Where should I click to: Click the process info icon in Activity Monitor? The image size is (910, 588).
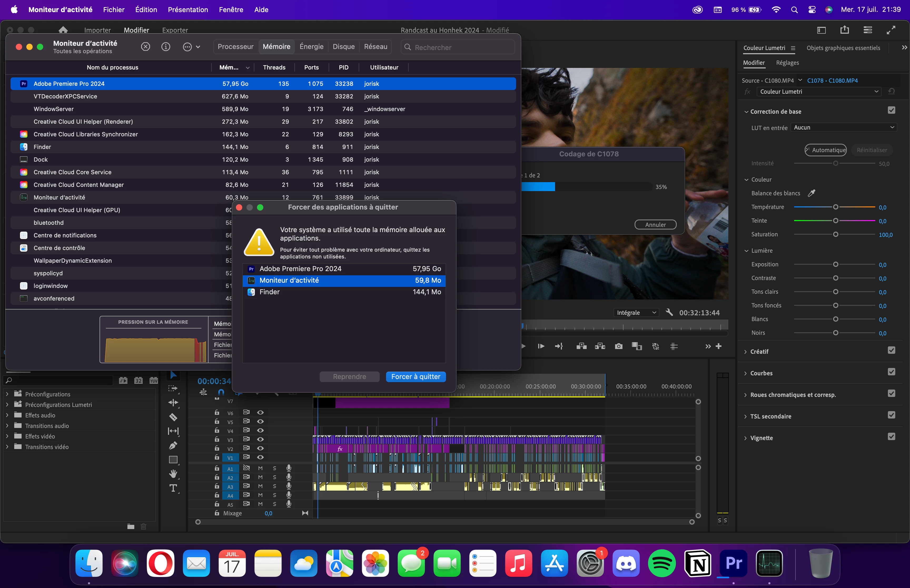pyautogui.click(x=165, y=47)
